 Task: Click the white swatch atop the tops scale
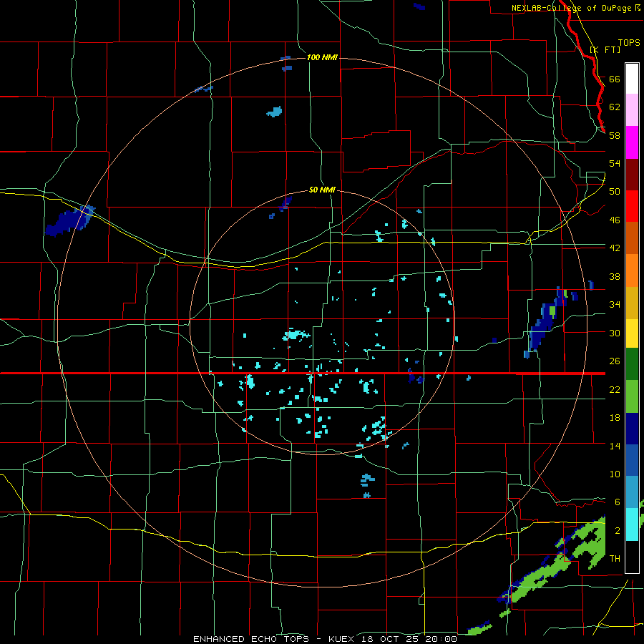coord(632,79)
